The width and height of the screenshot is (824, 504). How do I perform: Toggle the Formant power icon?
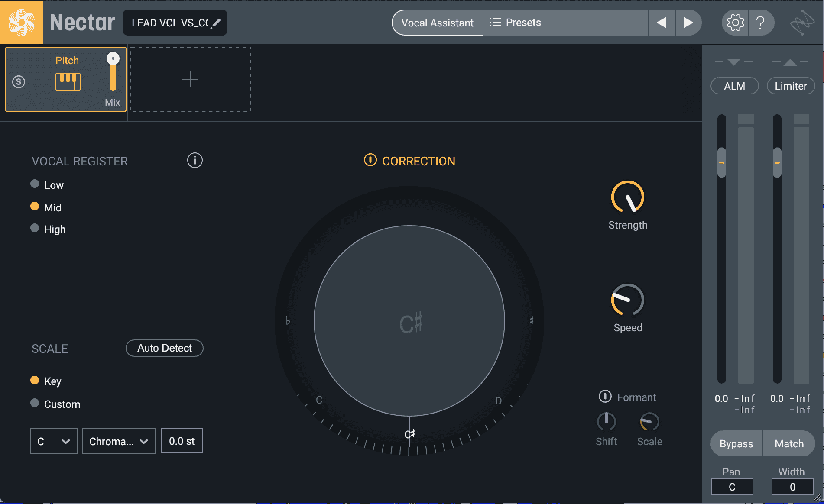(x=605, y=396)
